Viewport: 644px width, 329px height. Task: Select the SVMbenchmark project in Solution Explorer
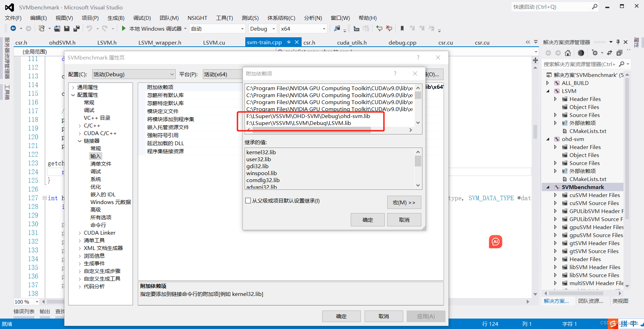click(583, 187)
